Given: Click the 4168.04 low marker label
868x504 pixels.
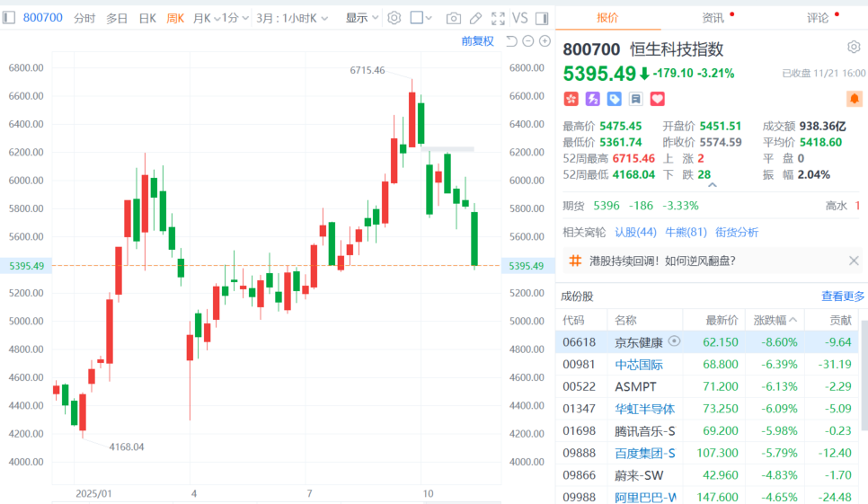Looking at the screenshot, I should pyautogui.click(x=126, y=447).
